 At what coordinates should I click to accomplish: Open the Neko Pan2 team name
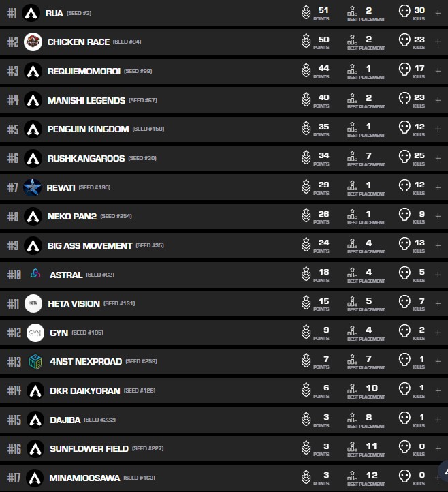72,216
